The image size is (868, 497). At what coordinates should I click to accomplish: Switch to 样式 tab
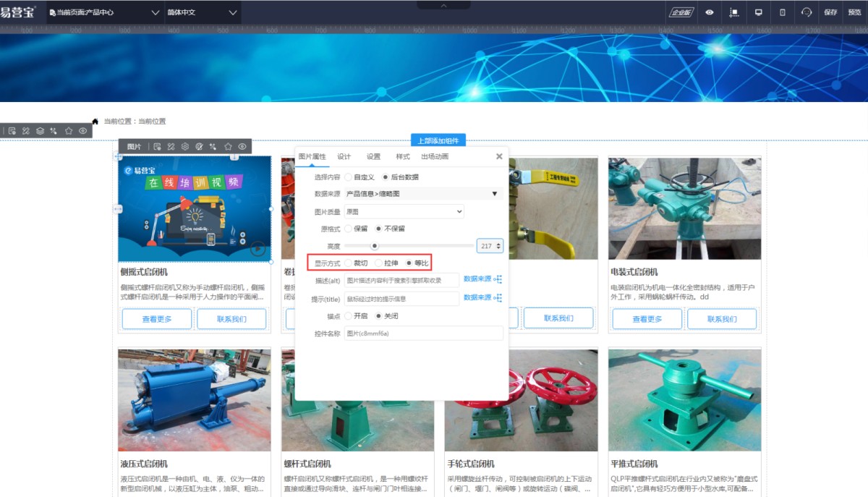click(403, 156)
